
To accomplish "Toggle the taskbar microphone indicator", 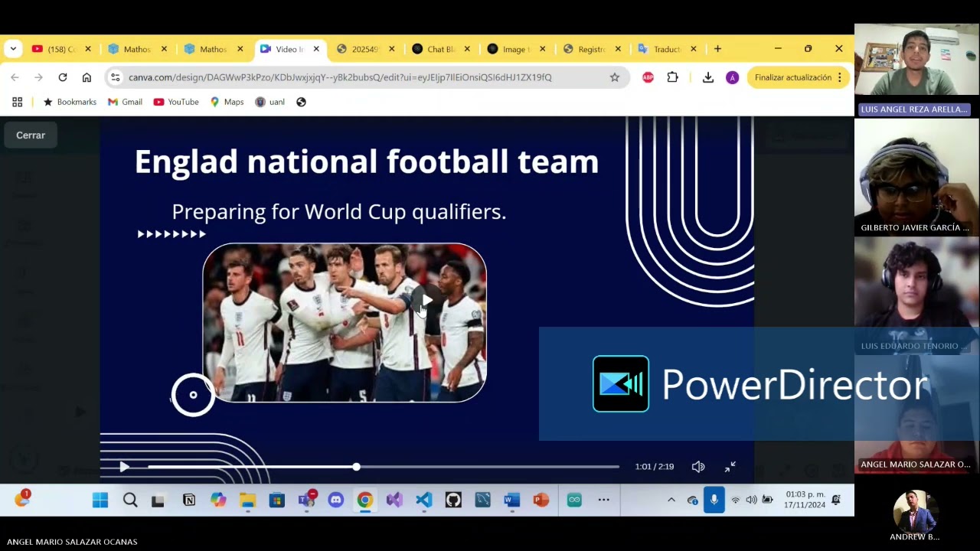I will pyautogui.click(x=714, y=500).
